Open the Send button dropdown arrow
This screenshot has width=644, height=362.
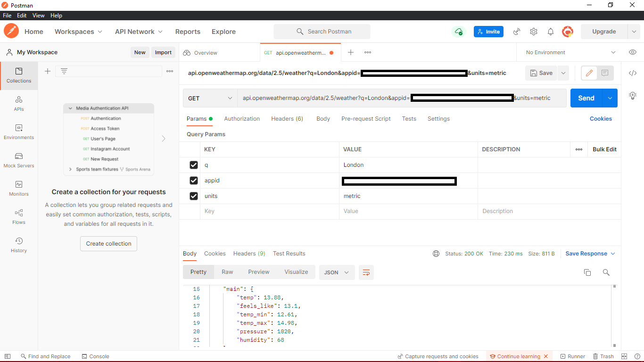(x=610, y=98)
